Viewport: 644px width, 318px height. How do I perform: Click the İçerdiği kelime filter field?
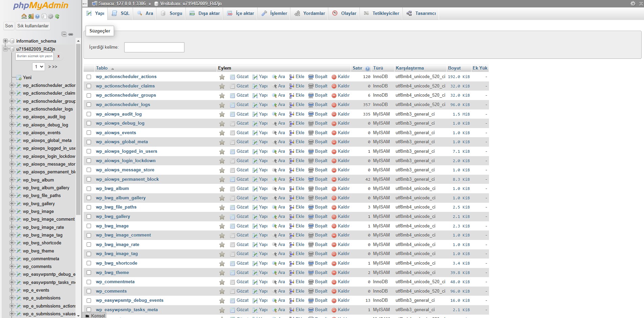tap(154, 47)
